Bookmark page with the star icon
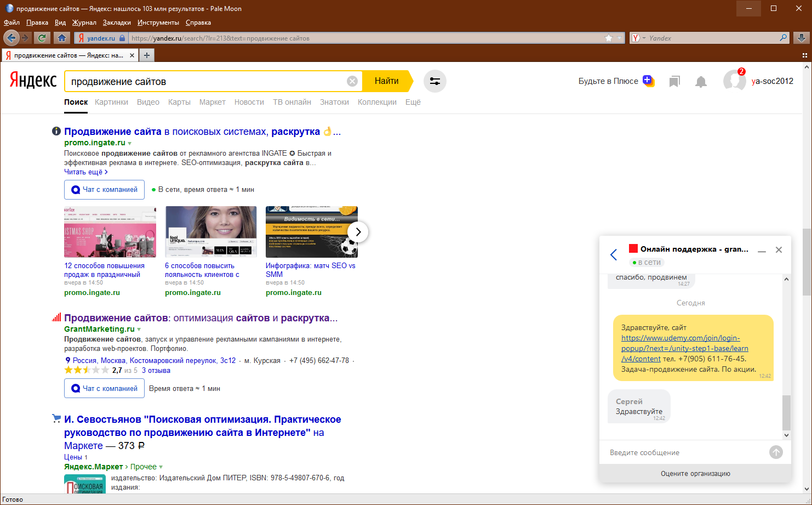 click(609, 38)
